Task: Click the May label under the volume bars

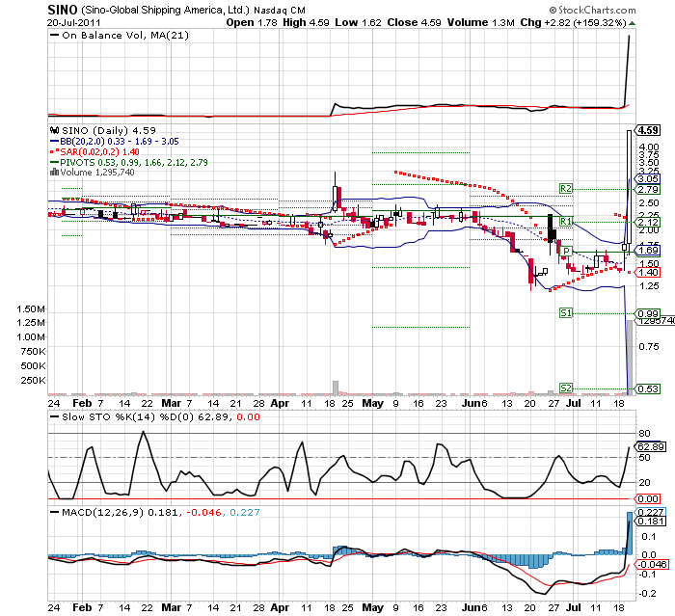Action: tap(372, 403)
